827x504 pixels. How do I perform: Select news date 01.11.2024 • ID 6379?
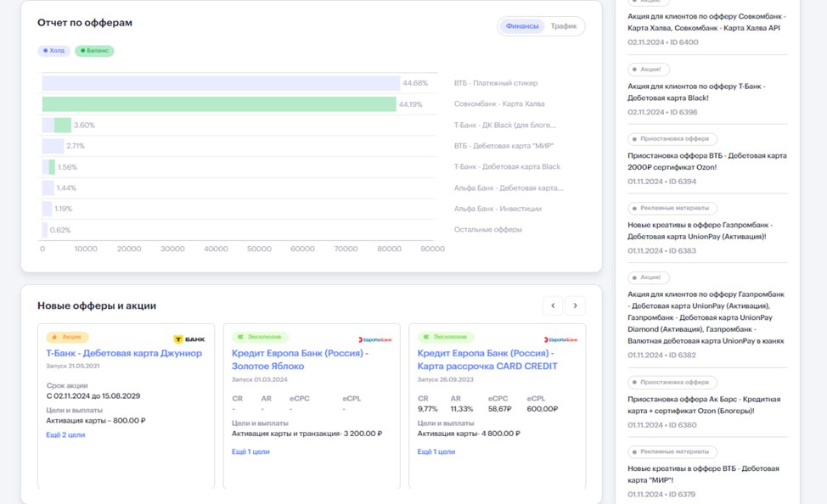point(661,494)
